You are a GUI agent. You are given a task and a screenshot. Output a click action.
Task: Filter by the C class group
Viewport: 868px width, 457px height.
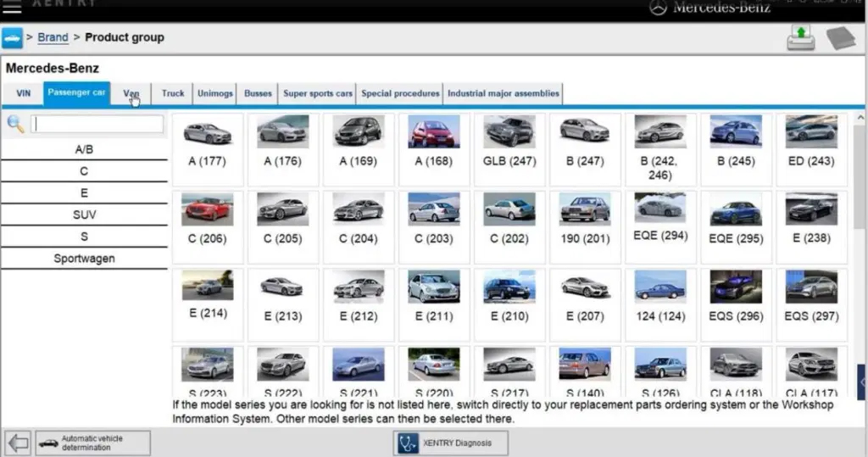84,171
